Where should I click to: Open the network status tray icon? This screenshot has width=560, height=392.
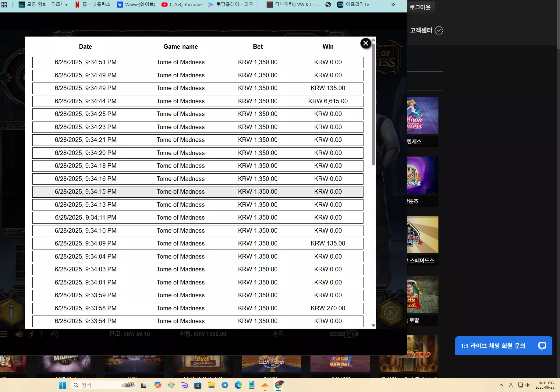[521, 385]
